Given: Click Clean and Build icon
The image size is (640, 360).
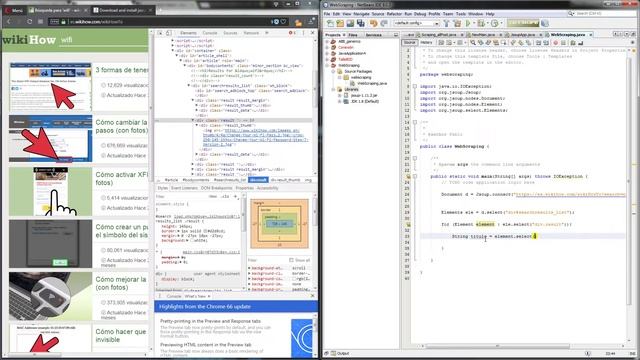Looking at the screenshot, I should pyautogui.click(x=457, y=24).
